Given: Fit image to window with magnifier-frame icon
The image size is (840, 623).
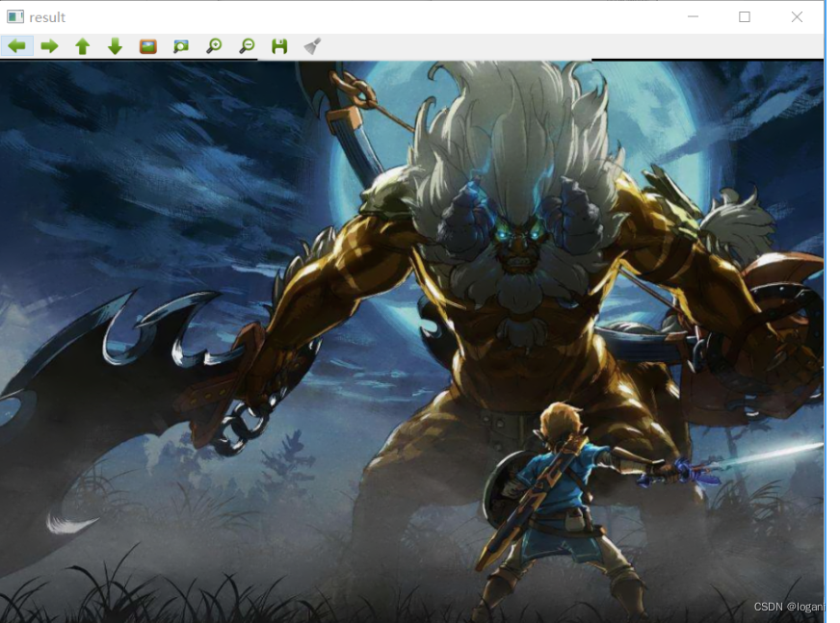Looking at the screenshot, I should 181,46.
